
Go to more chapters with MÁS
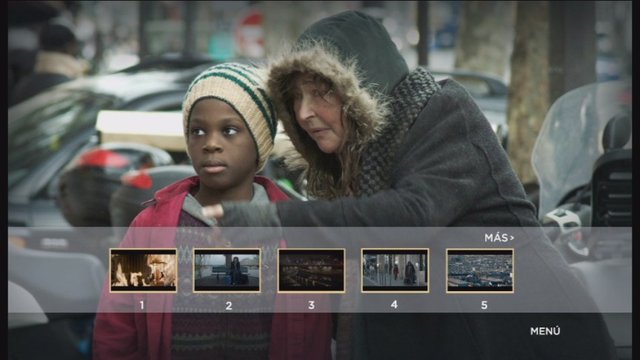point(499,238)
